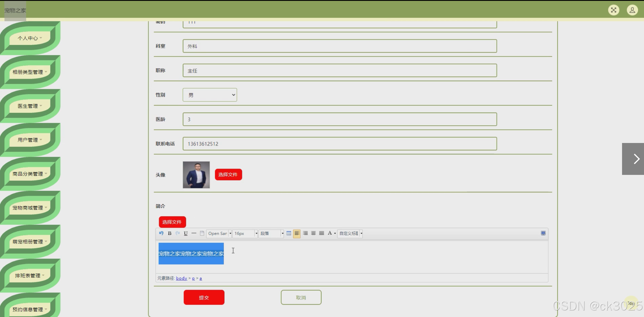Screen dimensions: 644x317
Task: Open the 性别 gender dropdown
Action: point(210,95)
